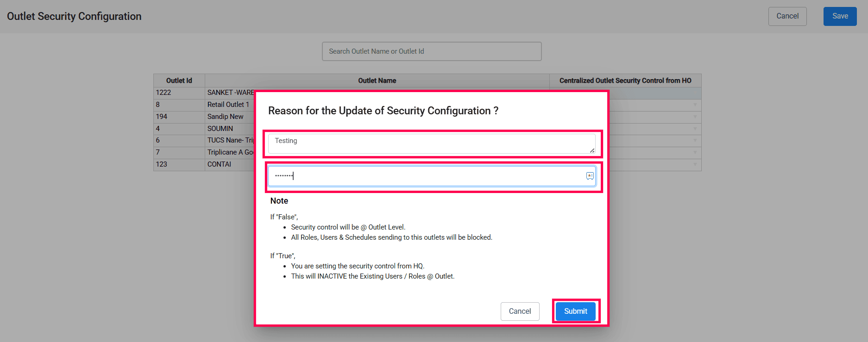Expand security control dropdown for CONTAI outlet
This screenshot has width=868, height=342.
(x=695, y=165)
